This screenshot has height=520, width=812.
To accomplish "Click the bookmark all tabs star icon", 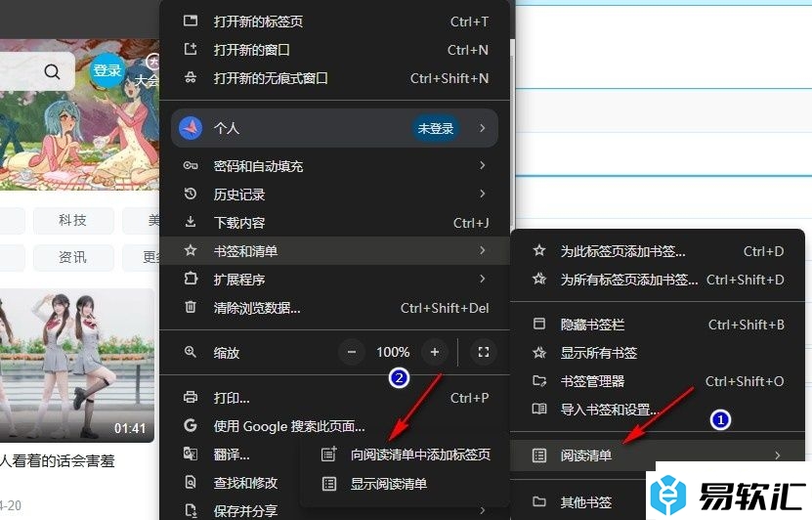I will [x=539, y=280].
